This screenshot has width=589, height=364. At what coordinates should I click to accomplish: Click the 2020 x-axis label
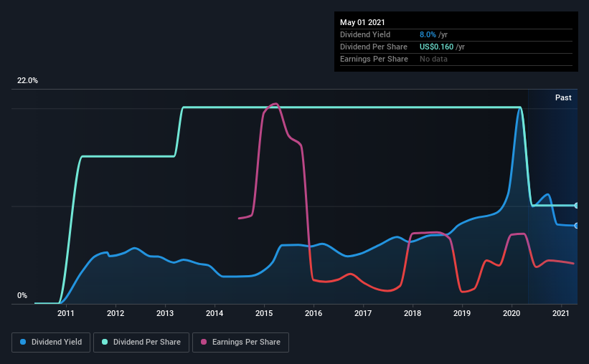pos(512,313)
